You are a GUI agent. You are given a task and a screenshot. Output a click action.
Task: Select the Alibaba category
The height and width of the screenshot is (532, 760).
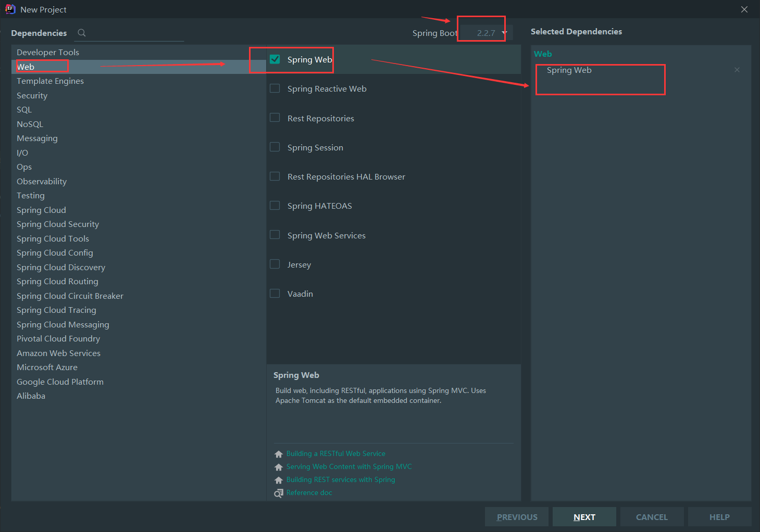tap(139, 396)
